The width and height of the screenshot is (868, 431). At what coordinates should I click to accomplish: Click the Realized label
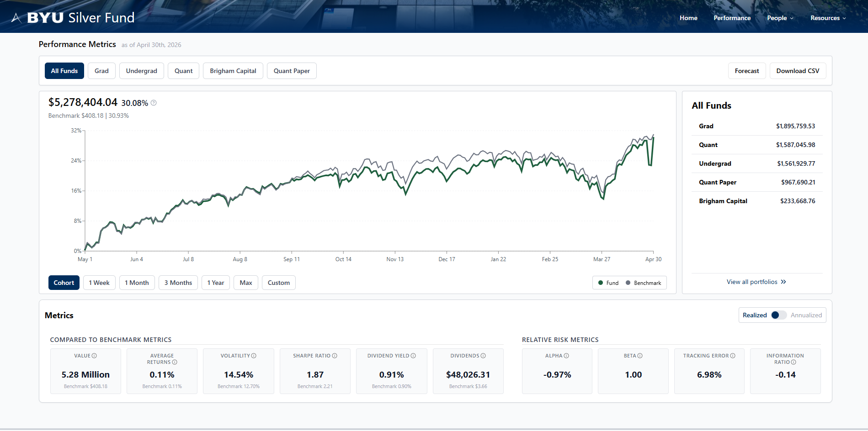(755, 315)
